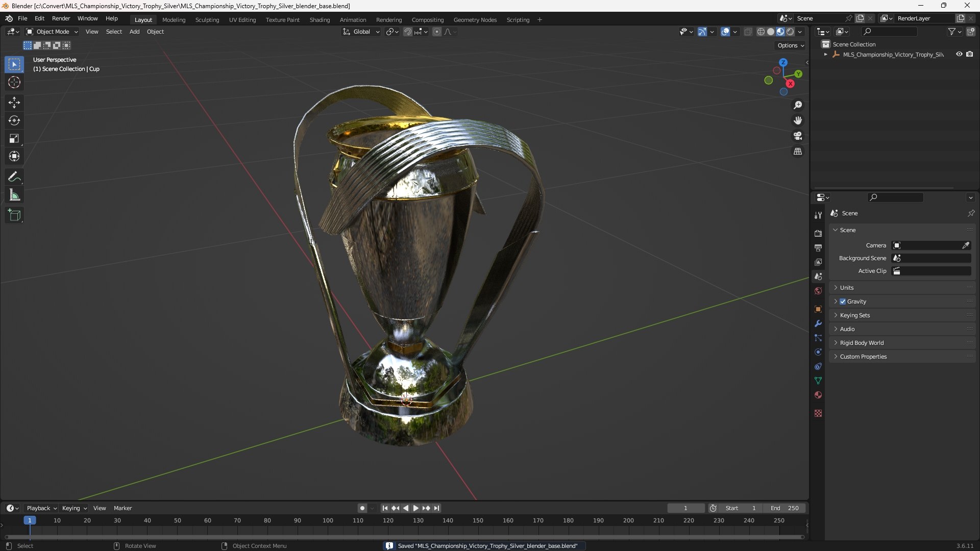Jump to the first frame
The height and width of the screenshot is (551, 980).
tap(385, 508)
